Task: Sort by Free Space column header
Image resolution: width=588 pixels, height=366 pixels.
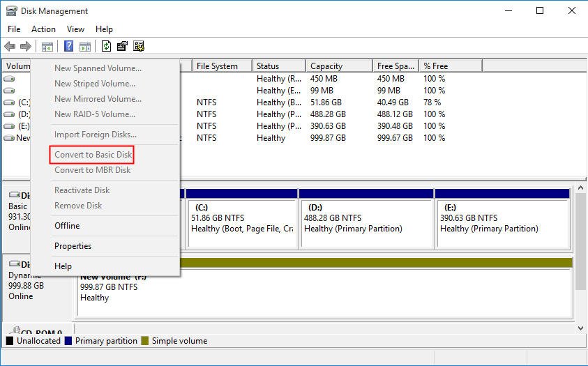Action: 395,66
